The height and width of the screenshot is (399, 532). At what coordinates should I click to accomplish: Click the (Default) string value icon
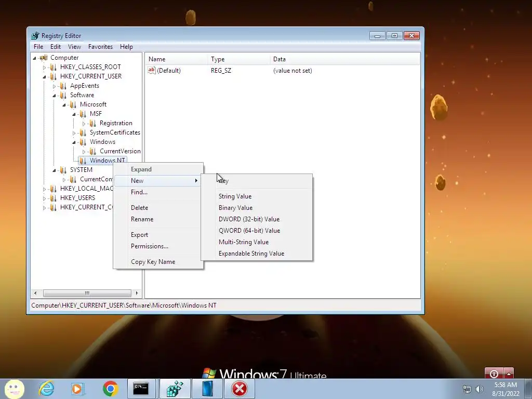151,70
